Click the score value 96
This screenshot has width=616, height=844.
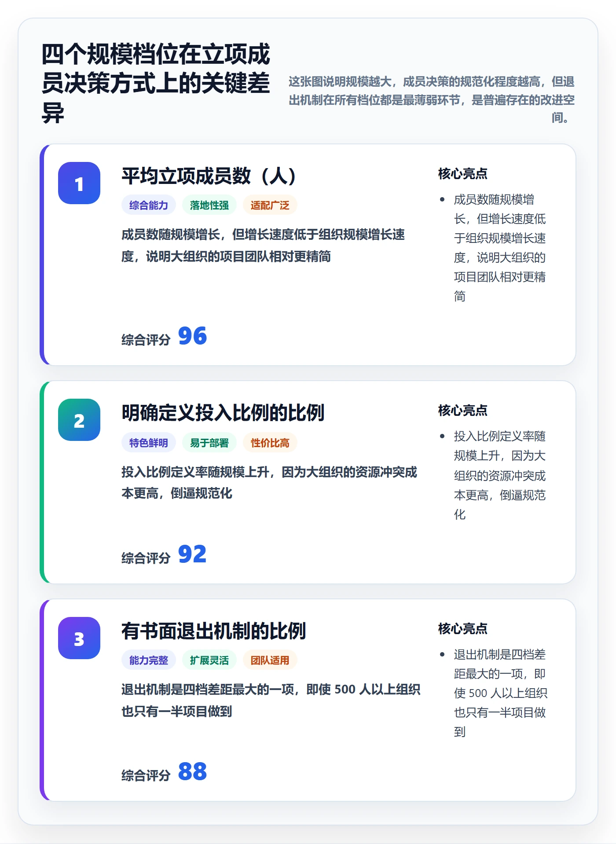[x=192, y=336]
